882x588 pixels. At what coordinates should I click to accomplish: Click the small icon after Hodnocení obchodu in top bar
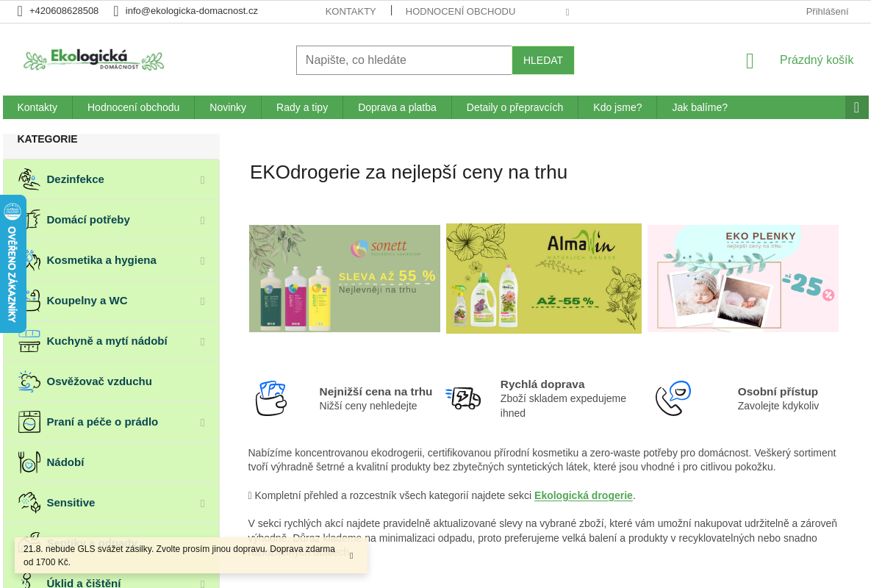567,12
